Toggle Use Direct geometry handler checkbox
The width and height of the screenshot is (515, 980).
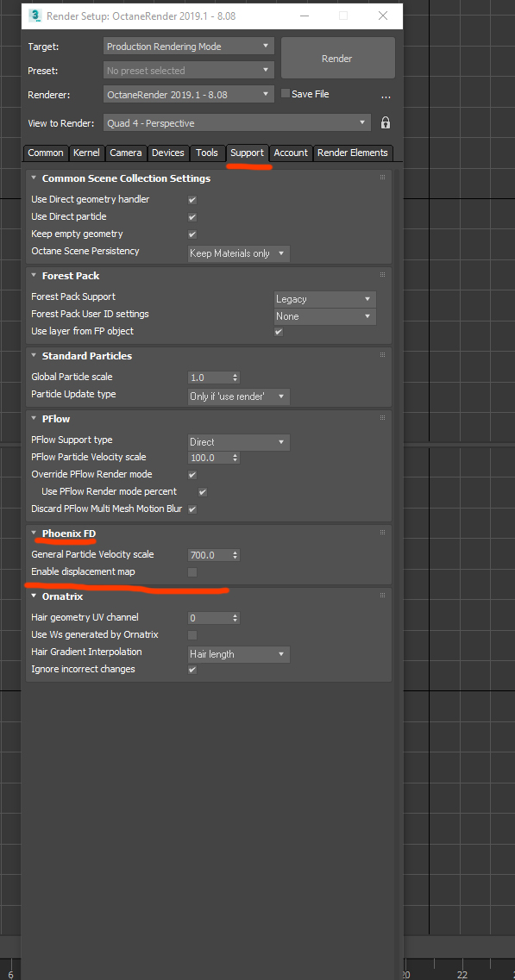pos(192,200)
